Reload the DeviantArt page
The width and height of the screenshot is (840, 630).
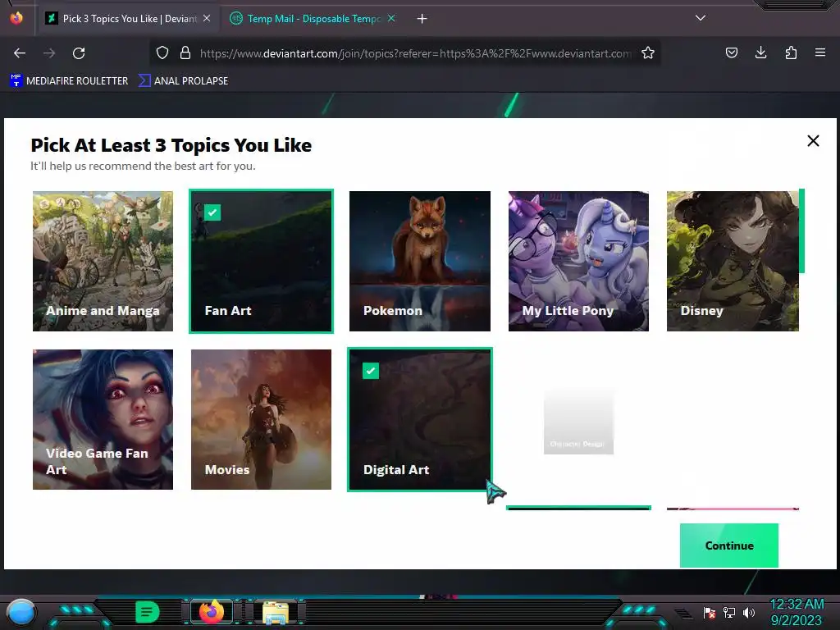[79, 53]
